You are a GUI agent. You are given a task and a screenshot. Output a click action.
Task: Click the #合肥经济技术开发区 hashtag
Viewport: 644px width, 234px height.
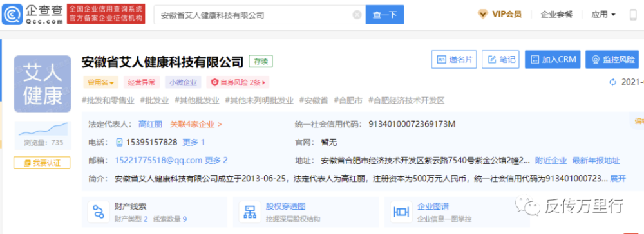(406, 100)
